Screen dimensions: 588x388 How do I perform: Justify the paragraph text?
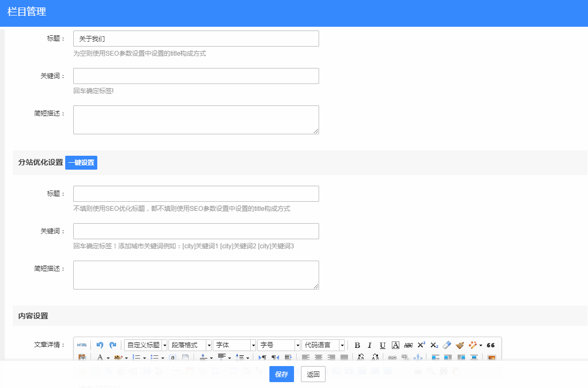point(344,357)
